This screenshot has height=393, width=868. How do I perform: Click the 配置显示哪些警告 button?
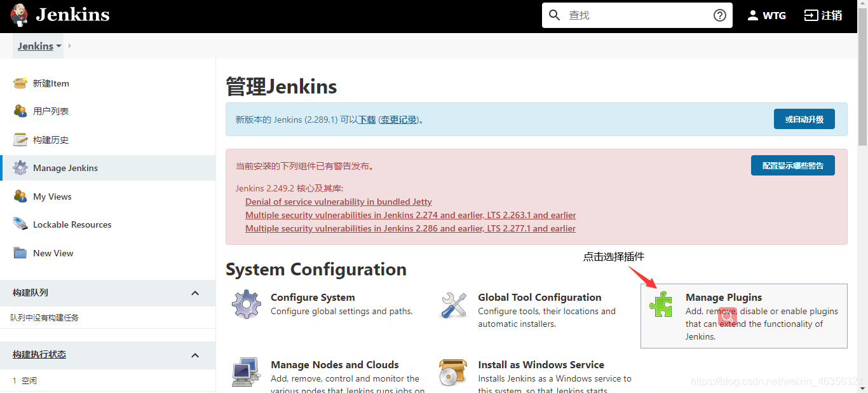(x=793, y=165)
